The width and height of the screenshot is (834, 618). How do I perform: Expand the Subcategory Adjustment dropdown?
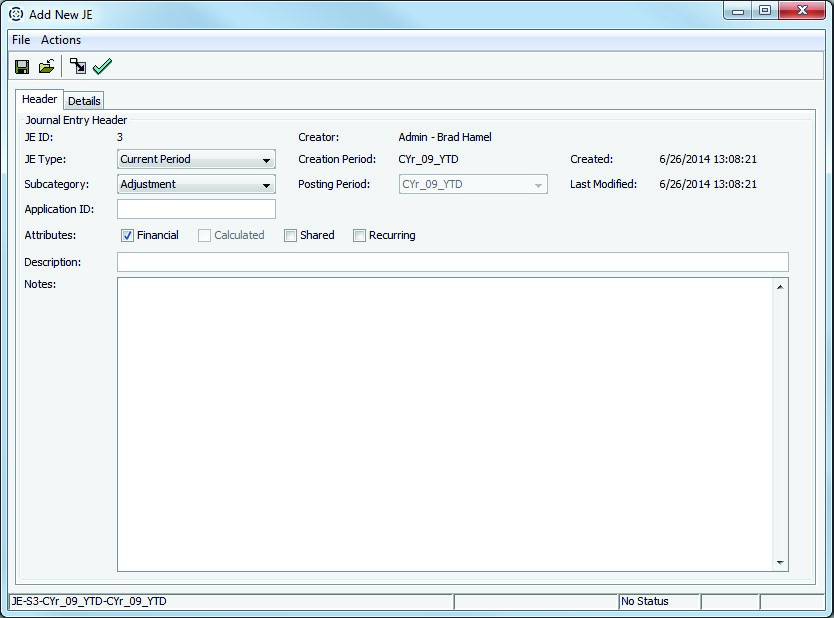(266, 185)
